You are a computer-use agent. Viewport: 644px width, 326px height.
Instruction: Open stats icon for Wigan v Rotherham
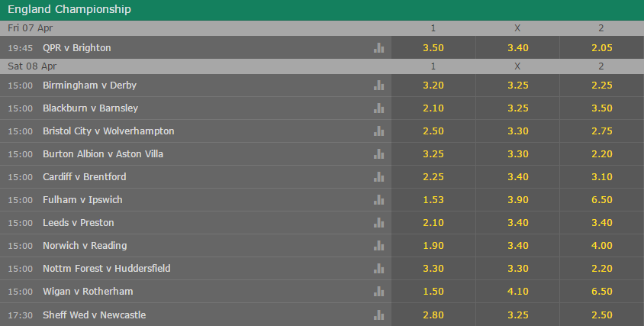pos(378,292)
